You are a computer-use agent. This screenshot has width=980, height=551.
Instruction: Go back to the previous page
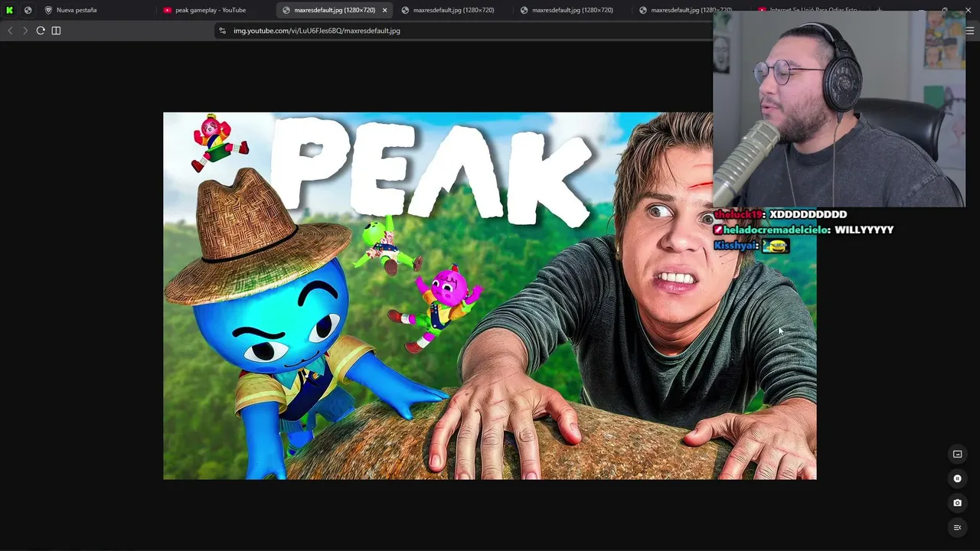(x=10, y=31)
